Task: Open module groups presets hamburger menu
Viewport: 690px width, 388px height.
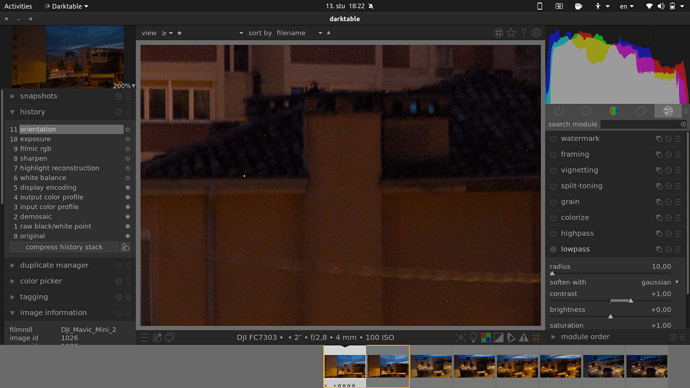Action: tap(686, 111)
